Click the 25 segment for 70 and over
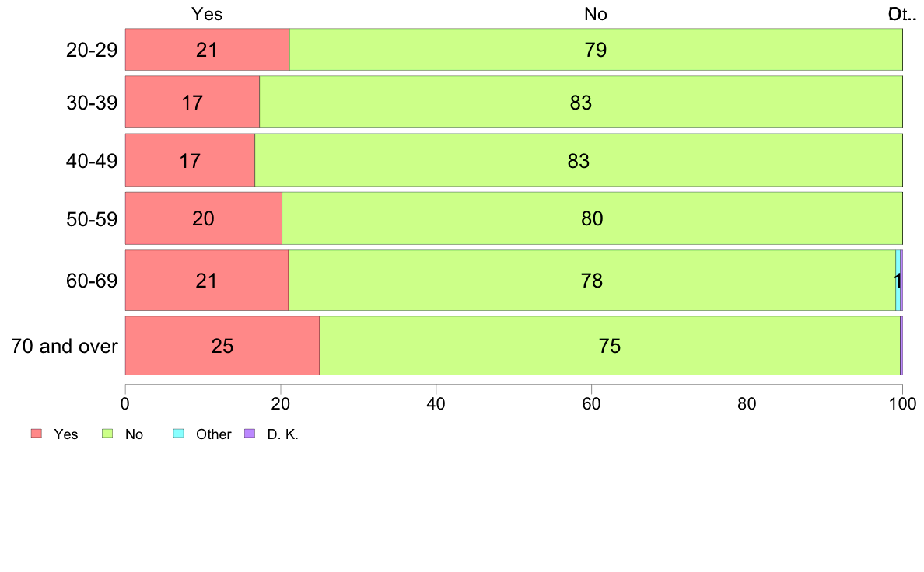The height and width of the screenshot is (572, 924). (222, 346)
